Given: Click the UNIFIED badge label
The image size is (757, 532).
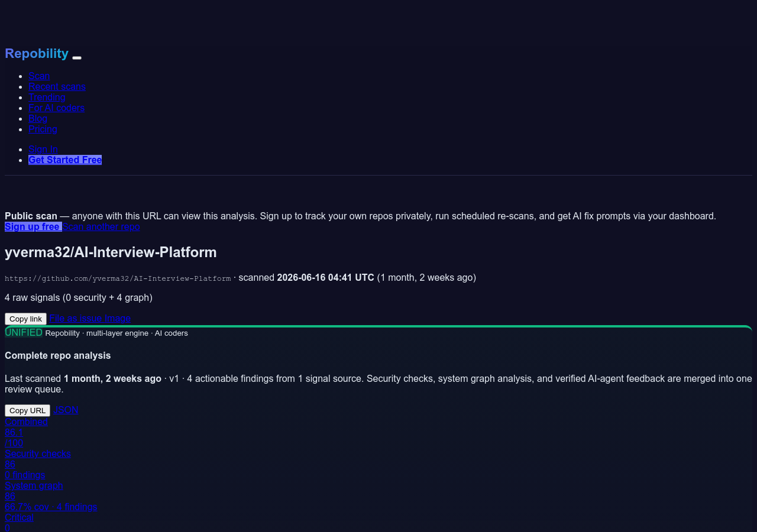Looking at the screenshot, I should [x=24, y=332].
